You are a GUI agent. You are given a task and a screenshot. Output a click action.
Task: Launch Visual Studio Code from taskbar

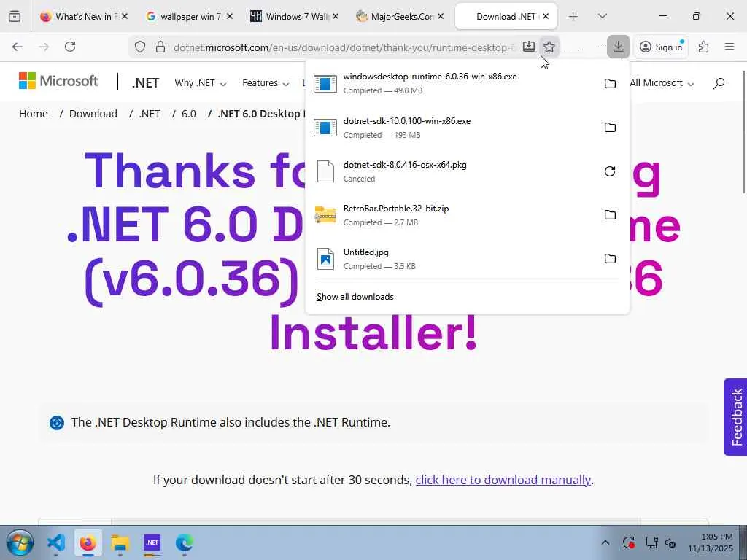click(56, 542)
